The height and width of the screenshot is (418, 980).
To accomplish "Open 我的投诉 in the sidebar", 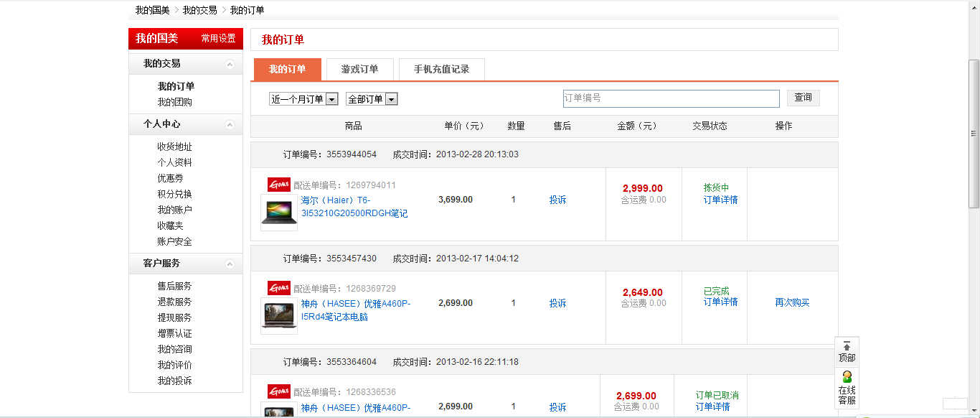I will click(174, 381).
